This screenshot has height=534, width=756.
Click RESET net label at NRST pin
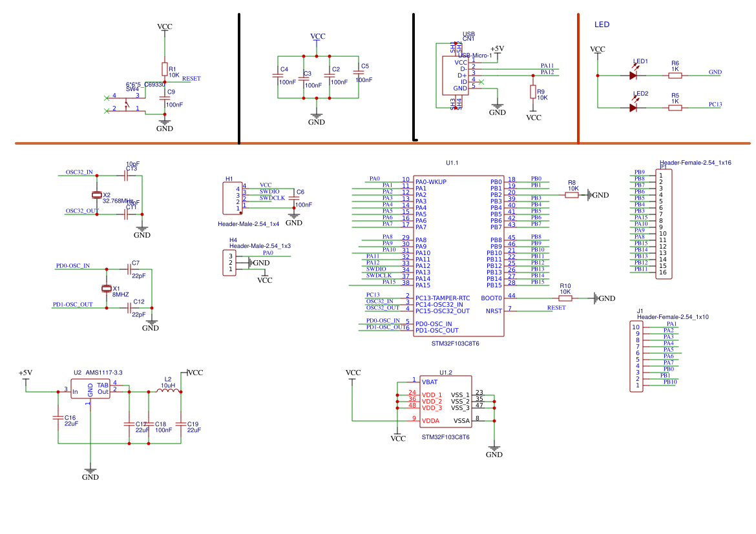point(556,307)
